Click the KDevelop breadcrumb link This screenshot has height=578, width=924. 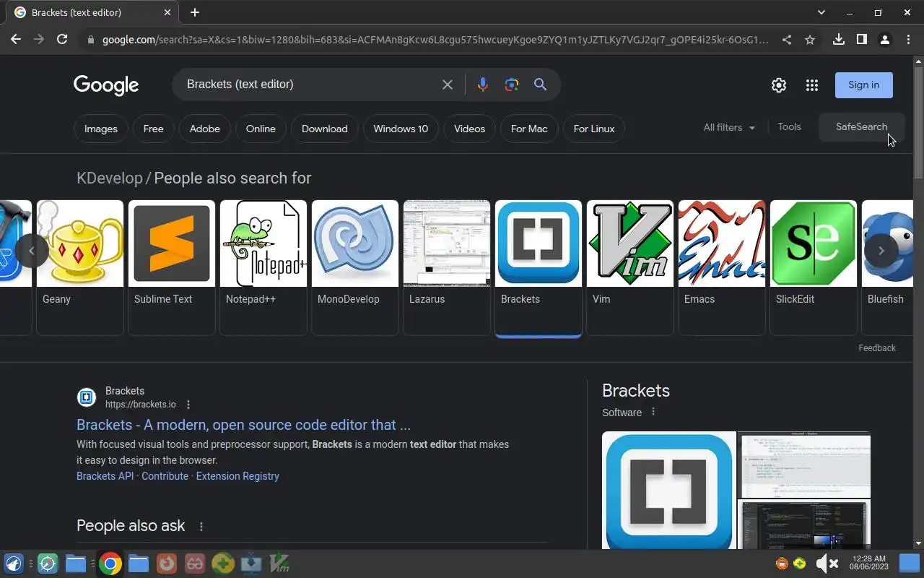point(110,178)
